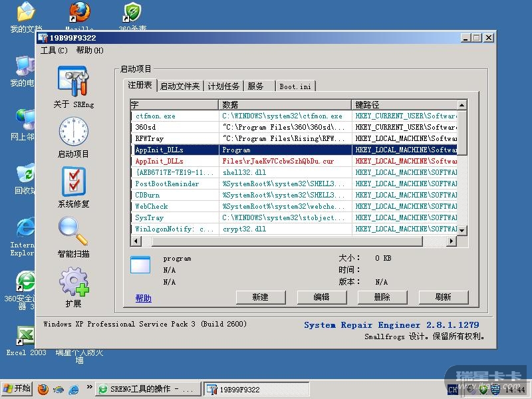Viewport: 532px width, 399px height.
Task: Switch to the Boot.ini tab
Action: coord(295,86)
